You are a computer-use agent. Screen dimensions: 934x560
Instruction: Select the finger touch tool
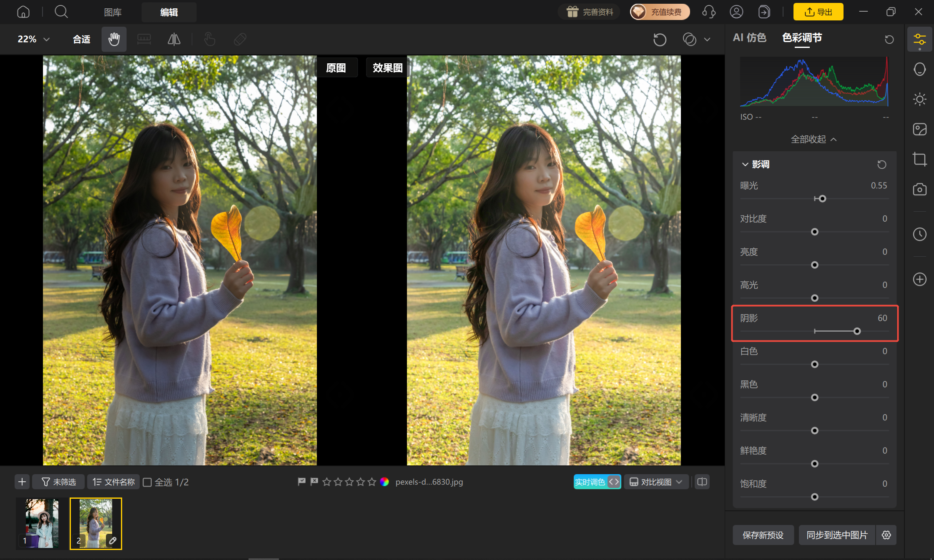pyautogui.click(x=210, y=39)
